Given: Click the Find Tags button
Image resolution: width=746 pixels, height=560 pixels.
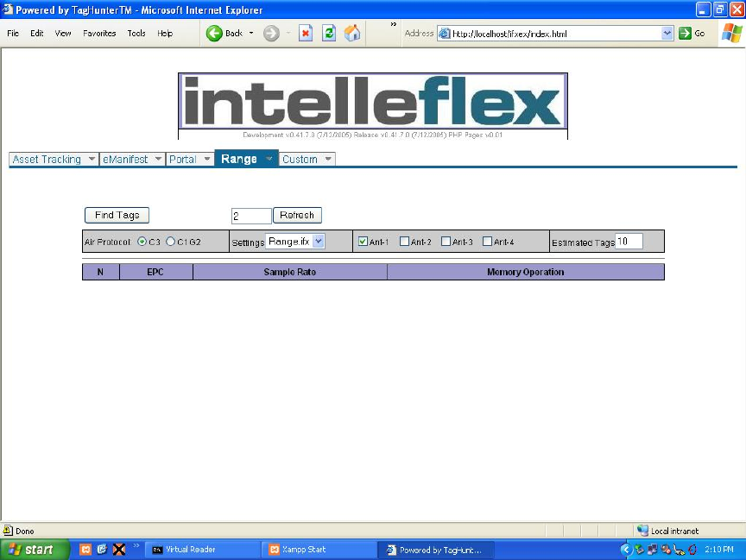Looking at the screenshot, I should click(x=117, y=216).
